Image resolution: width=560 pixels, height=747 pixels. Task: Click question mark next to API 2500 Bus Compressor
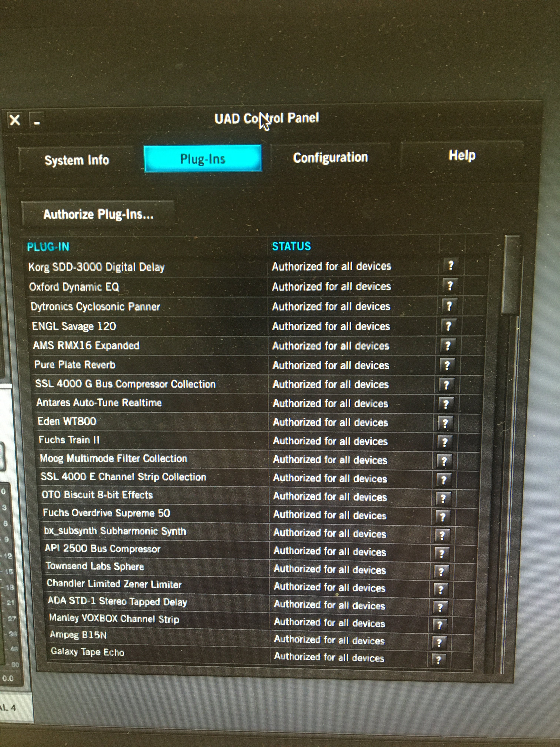441,553
